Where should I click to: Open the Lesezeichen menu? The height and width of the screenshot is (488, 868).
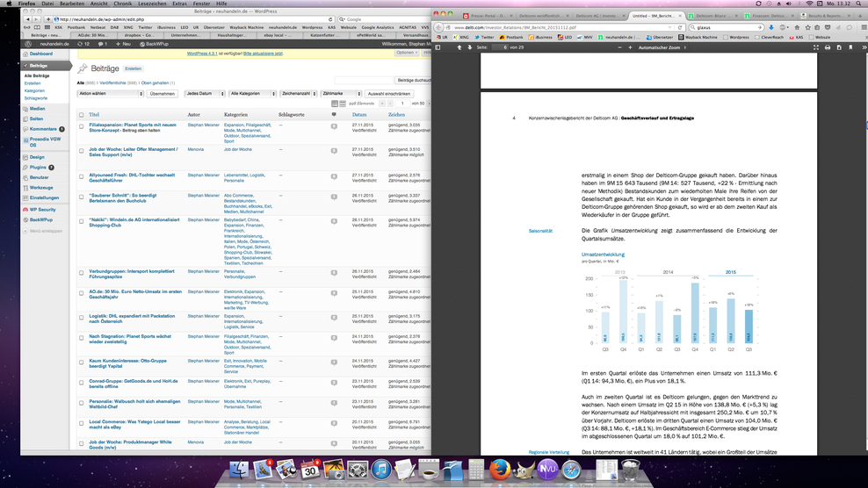click(x=152, y=4)
